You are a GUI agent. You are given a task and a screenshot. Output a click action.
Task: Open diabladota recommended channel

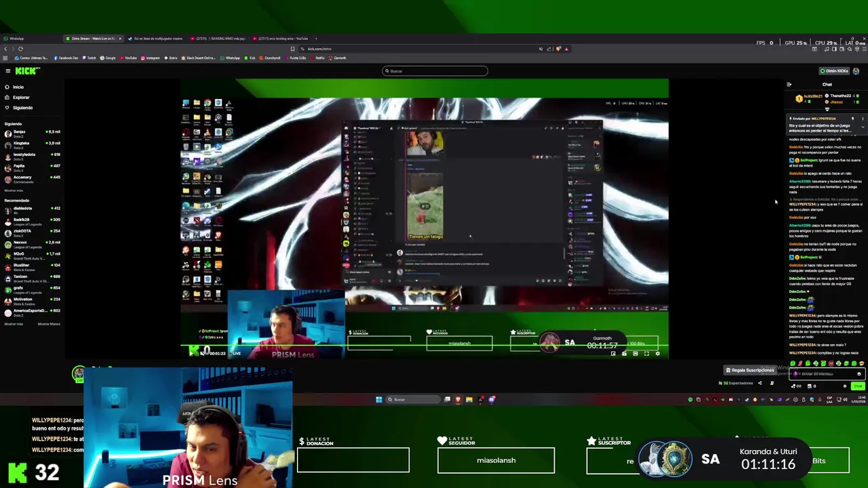tap(32, 209)
